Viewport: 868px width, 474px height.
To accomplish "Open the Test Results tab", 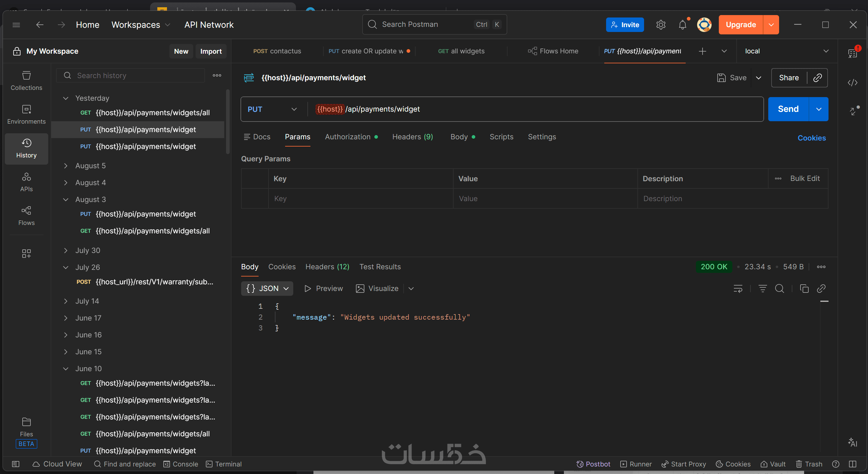I will [x=380, y=267].
